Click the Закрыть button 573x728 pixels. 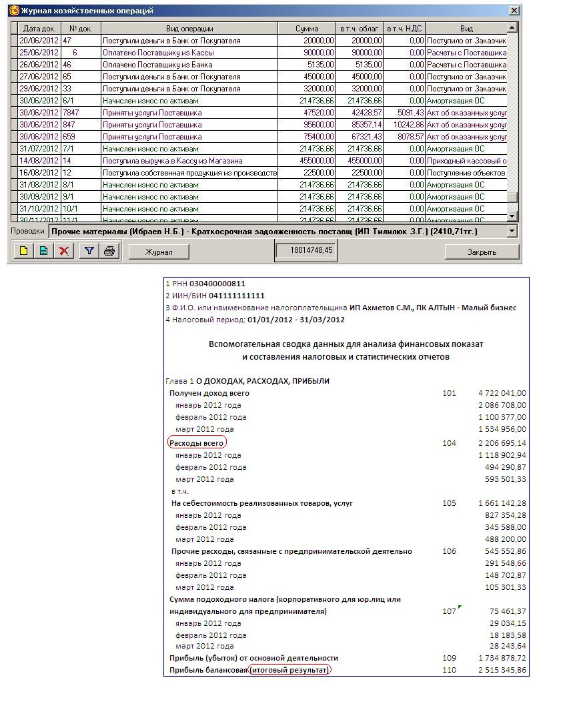tap(482, 252)
